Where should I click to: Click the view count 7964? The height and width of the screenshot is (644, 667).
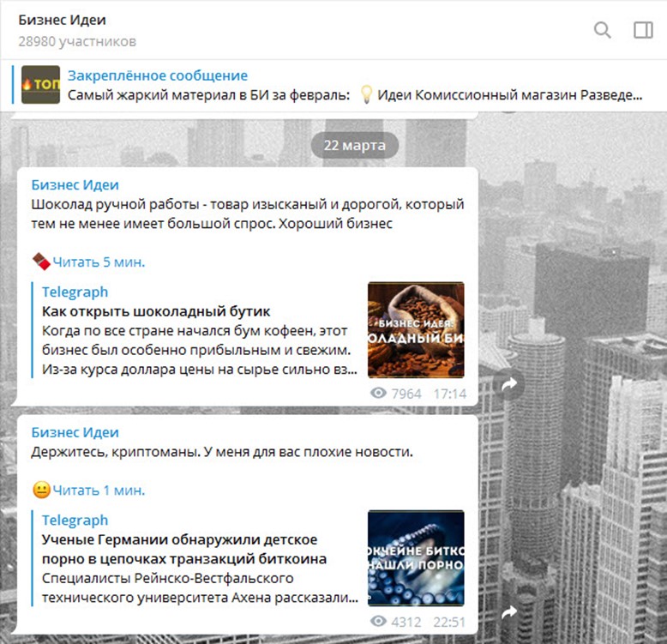pyautogui.click(x=406, y=394)
